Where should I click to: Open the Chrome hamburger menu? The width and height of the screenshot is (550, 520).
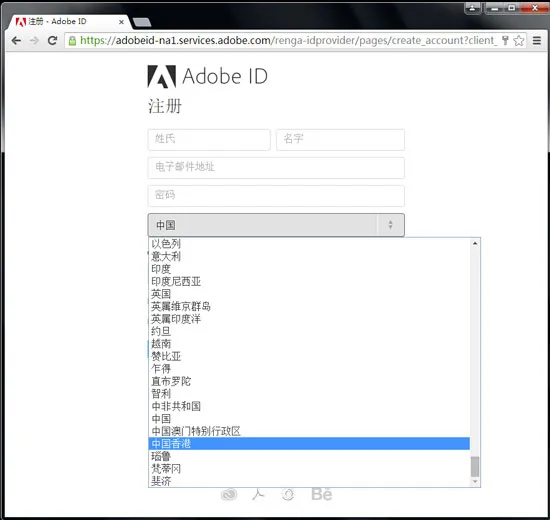tap(537, 40)
